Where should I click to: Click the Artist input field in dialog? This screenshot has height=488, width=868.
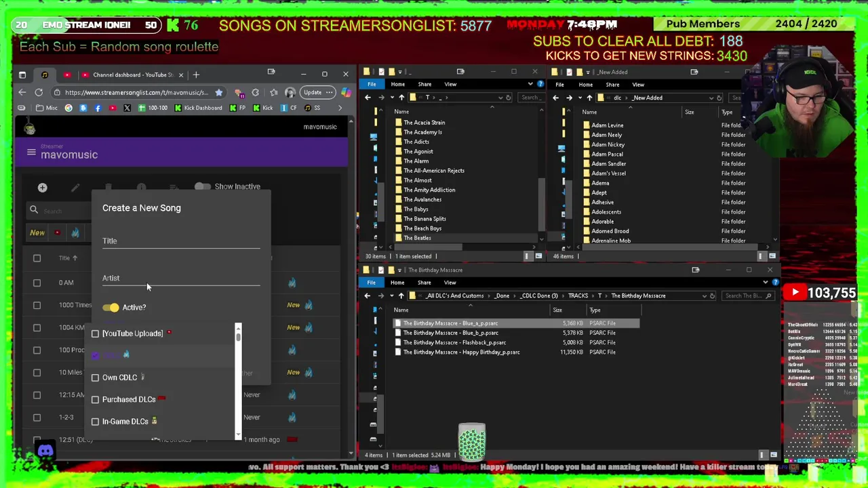click(x=181, y=278)
